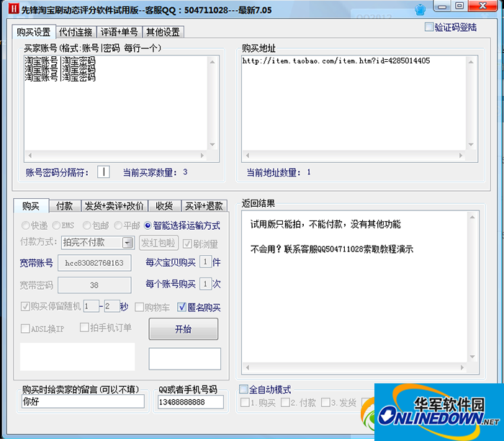The width and height of the screenshot is (504, 441).
Task: Open the 评语+单号 tab
Action: (120, 32)
